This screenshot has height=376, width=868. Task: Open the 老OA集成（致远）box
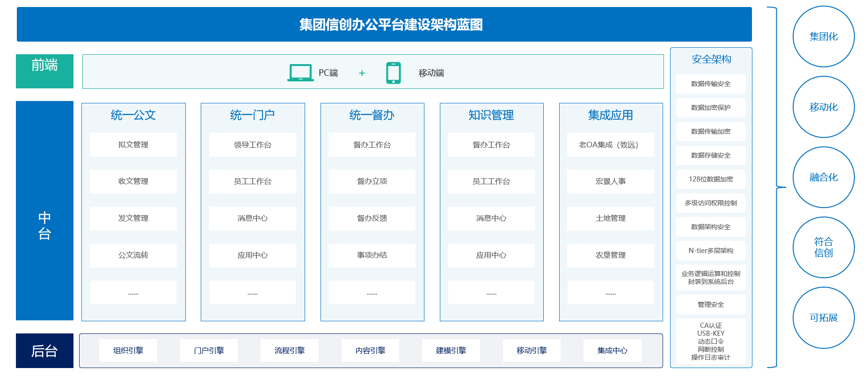click(611, 145)
